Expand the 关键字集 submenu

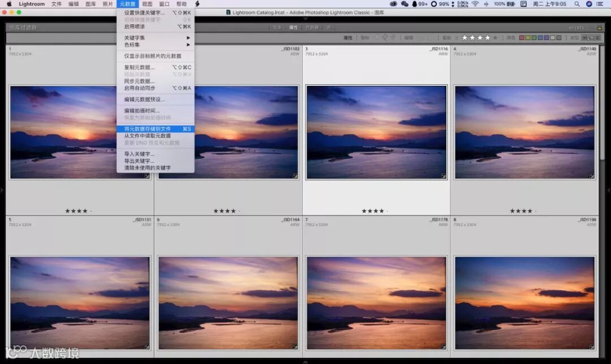[135, 38]
